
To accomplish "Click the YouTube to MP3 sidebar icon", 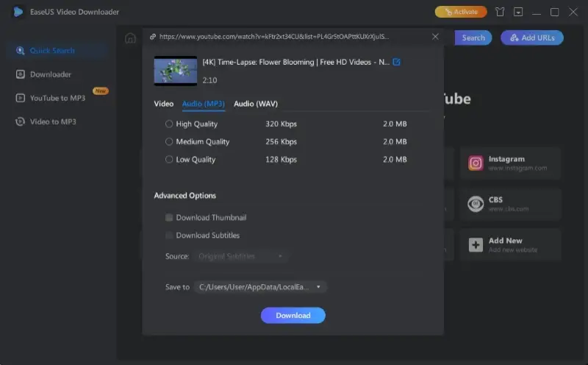I will (x=21, y=98).
